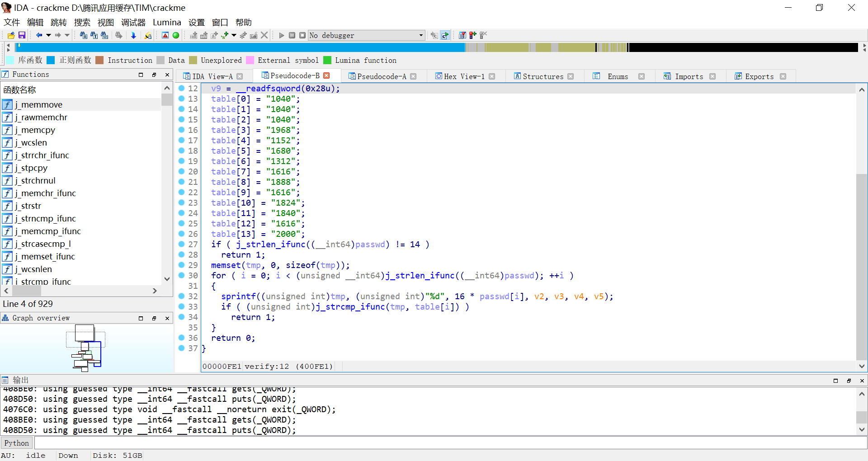
Task: Open the No debugger combo box
Action: tap(367, 35)
